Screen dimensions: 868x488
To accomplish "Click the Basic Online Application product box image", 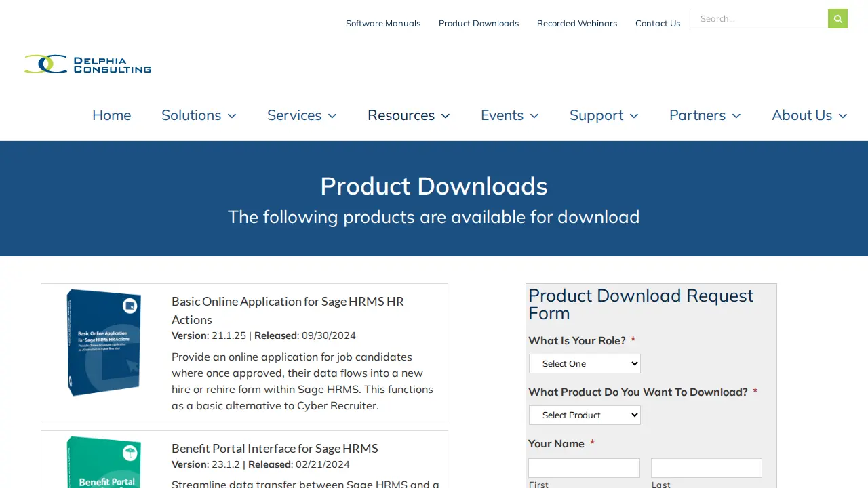I will (x=104, y=342).
